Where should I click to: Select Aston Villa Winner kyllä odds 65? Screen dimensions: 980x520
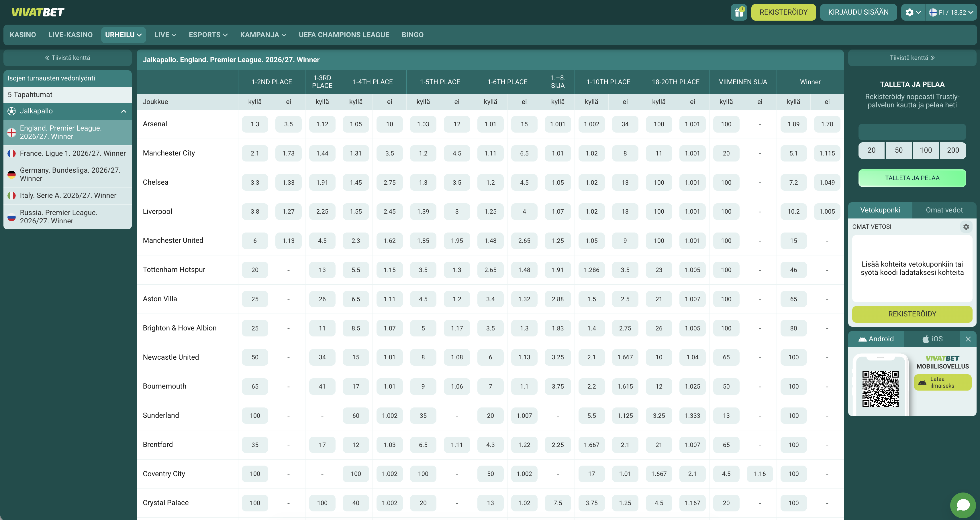pyautogui.click(x=793, y=299)
